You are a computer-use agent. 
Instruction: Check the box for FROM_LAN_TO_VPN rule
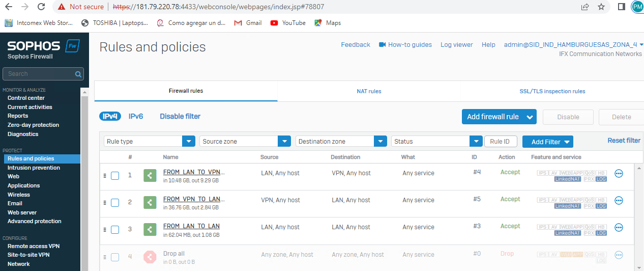point(115,176)
